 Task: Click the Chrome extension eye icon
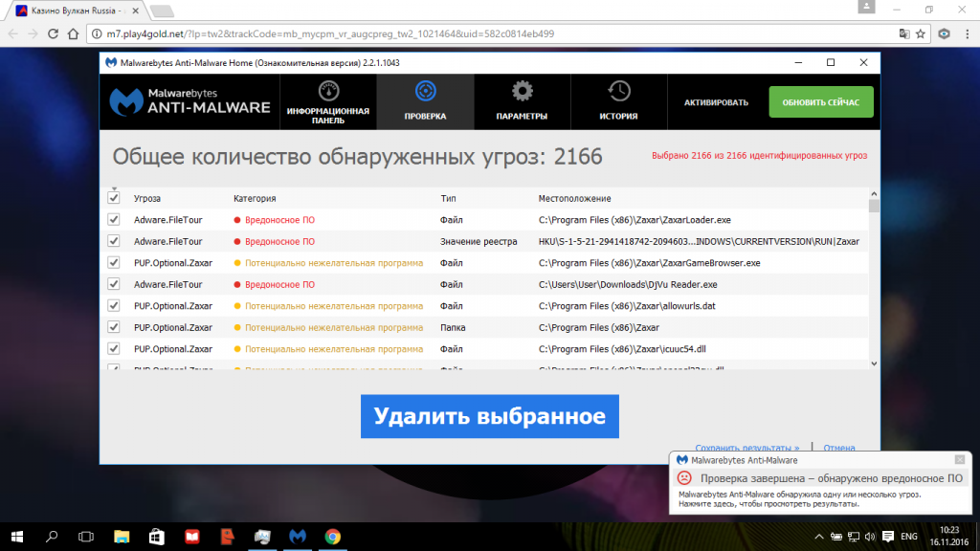point(944,34)
